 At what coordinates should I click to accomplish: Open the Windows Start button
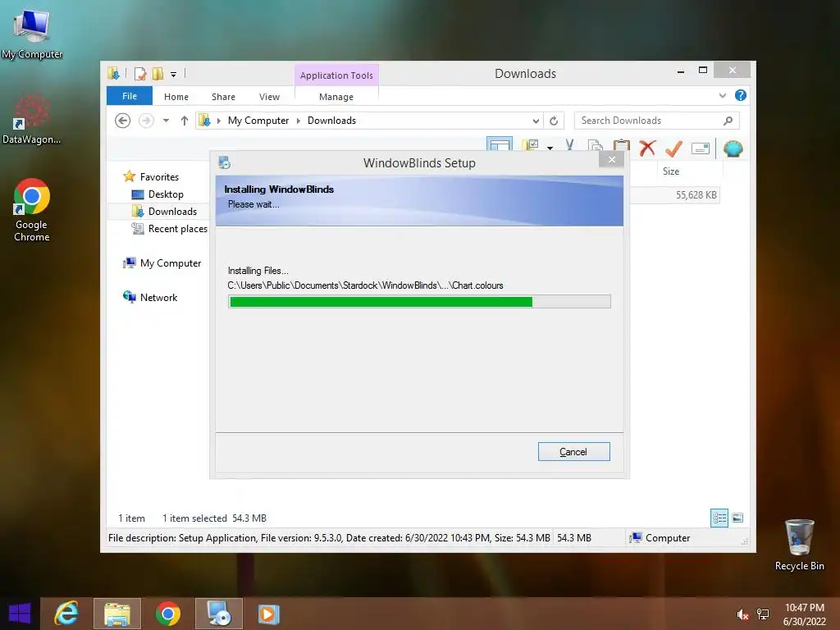pyautogui.click(x=20, y=614)
